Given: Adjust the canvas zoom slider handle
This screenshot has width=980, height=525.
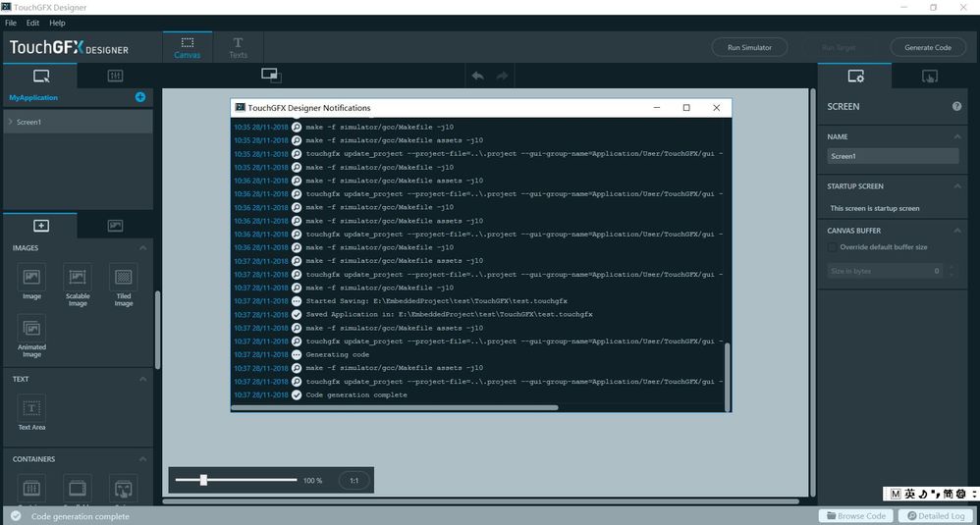Looking at the screenshot, I should pos(203,480).
